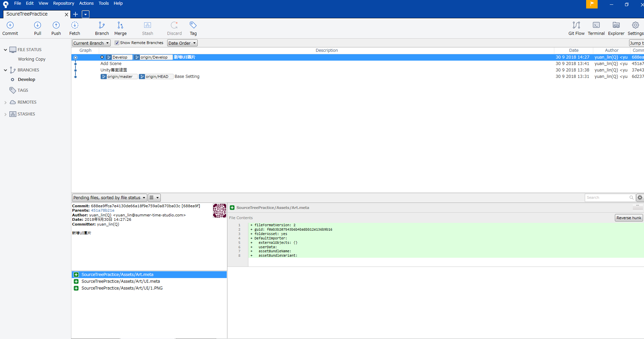Select the Add Scene commit row
644x339 pixels.
[357, 64]
